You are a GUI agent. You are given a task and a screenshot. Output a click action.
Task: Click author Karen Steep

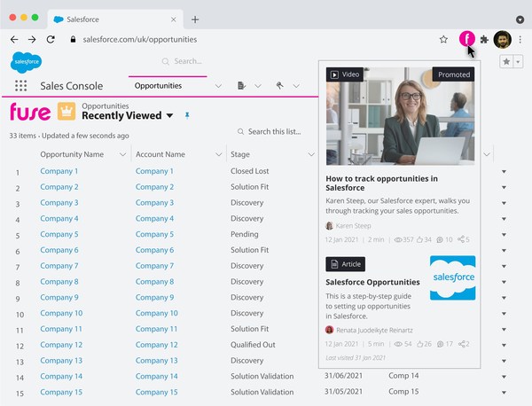[353, 226]
